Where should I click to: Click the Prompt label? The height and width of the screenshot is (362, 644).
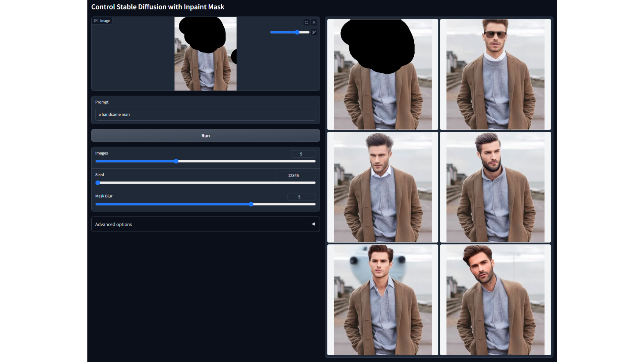click(102, 102)
